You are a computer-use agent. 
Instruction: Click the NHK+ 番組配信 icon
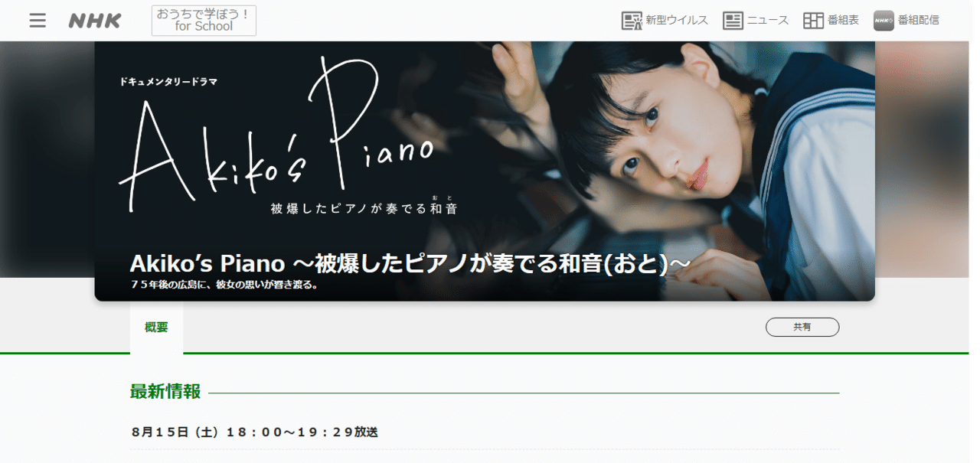[884, 21]
